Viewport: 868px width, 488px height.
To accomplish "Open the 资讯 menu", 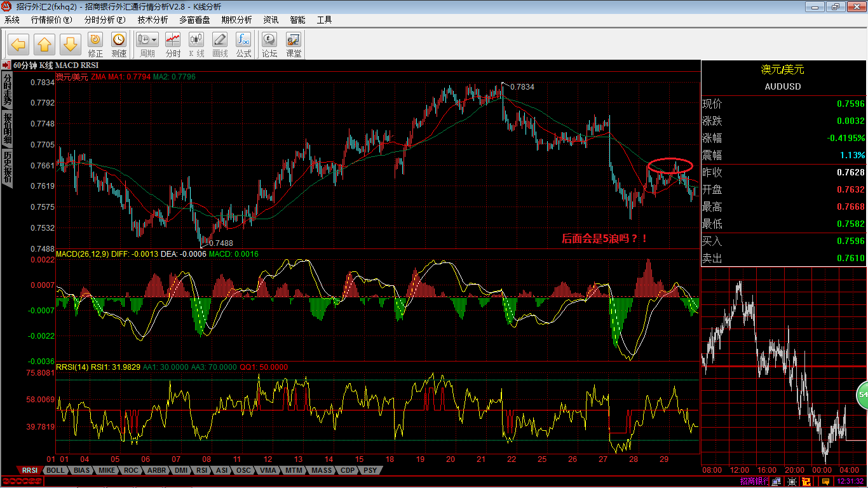I will 271,20.
